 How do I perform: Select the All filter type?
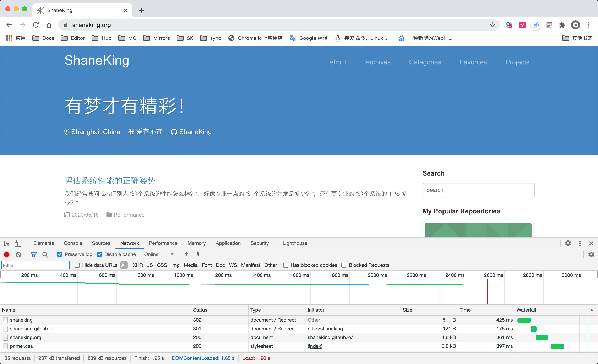124,265
